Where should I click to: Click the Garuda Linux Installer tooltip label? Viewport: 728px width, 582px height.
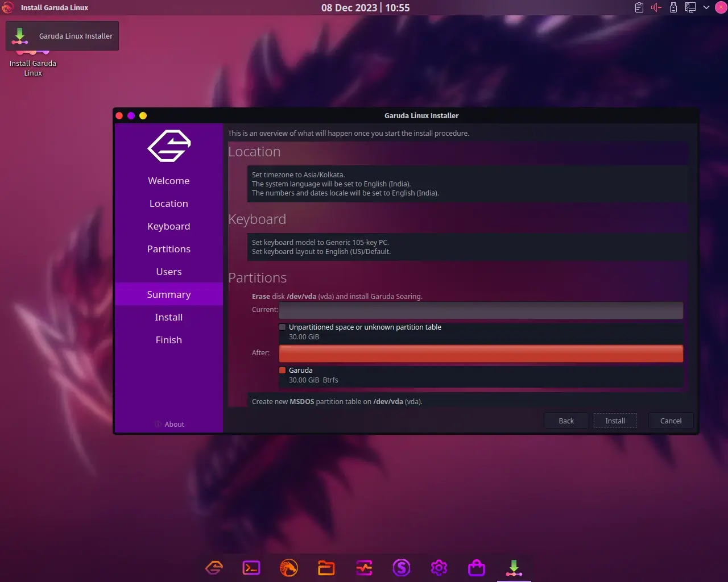tap(76, 36)
